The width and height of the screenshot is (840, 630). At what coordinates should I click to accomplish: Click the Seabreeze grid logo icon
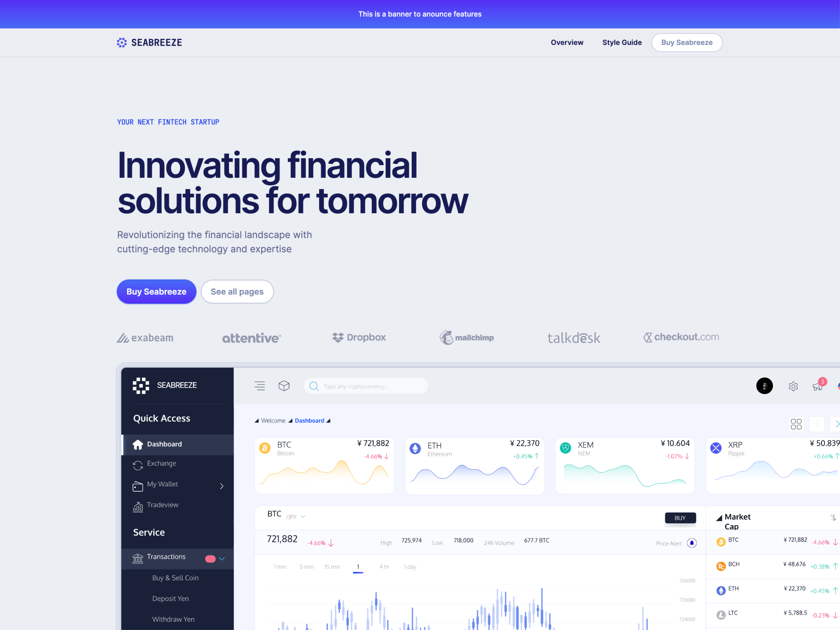pyautogui.click(x=121, y=42)
